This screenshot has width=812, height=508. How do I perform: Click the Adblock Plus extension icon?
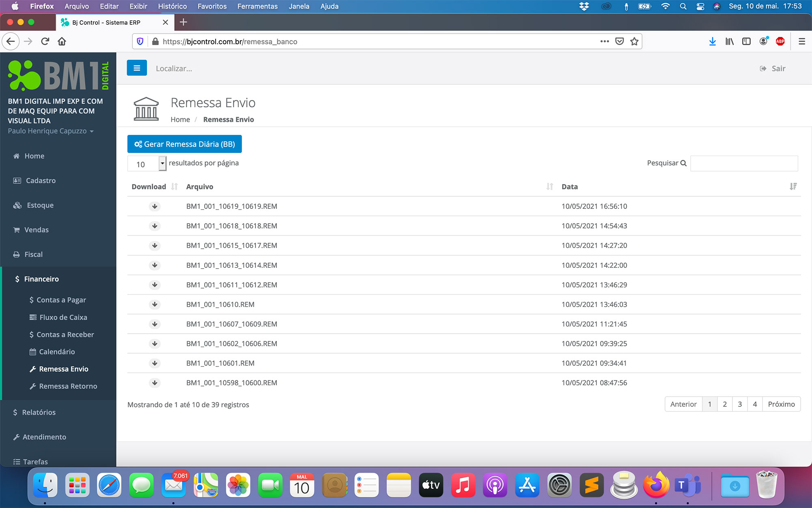point(780,41)
